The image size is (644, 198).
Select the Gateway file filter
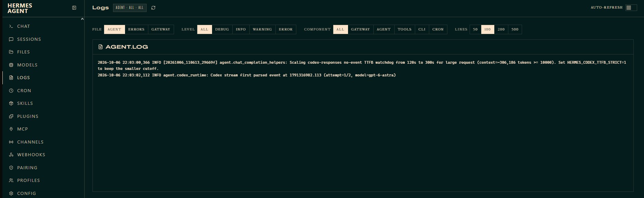(161, 29)
